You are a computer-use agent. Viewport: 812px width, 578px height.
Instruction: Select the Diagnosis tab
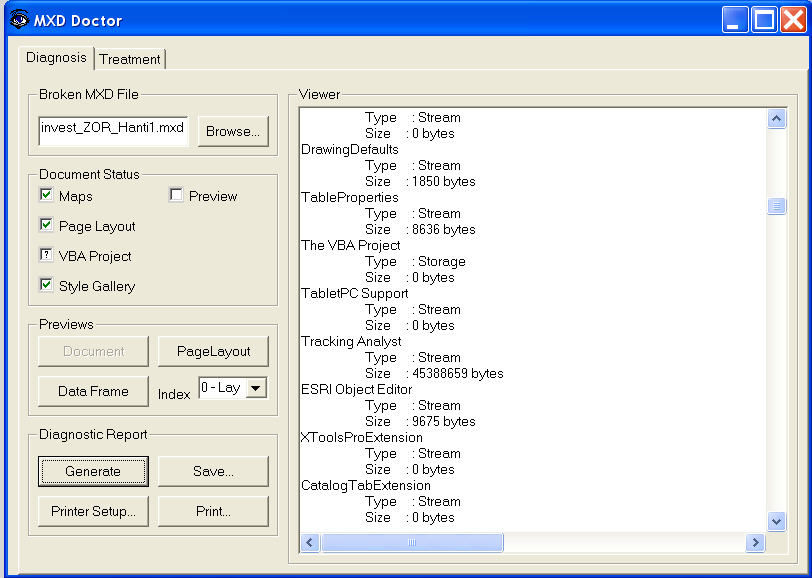(x=56, y=57)
